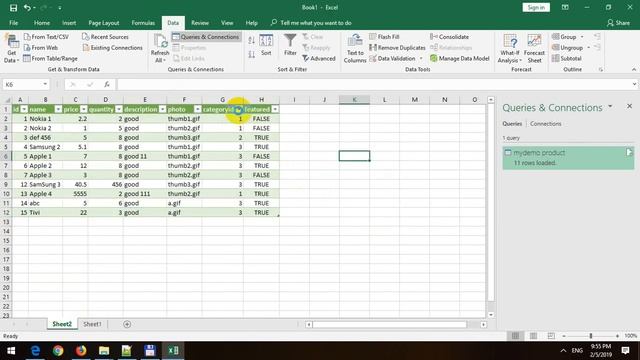The image size is (640, 360).
Task: Select the mydemo product query
Action: (x=568, y=158)
